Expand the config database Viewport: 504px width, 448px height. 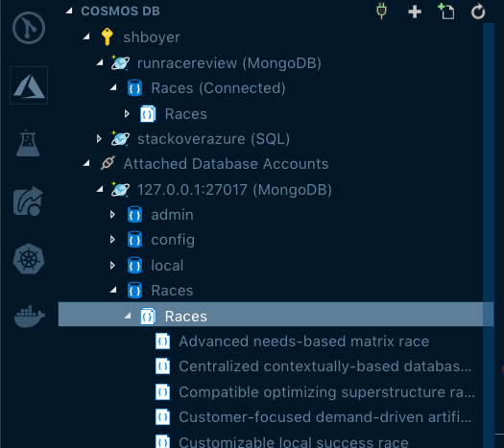pos(112,240)
